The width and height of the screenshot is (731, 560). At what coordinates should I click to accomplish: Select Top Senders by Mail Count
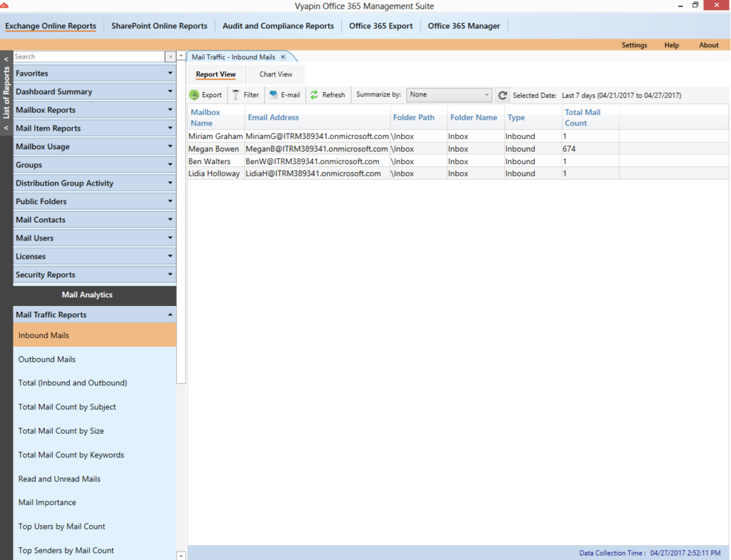coord(95,550)
